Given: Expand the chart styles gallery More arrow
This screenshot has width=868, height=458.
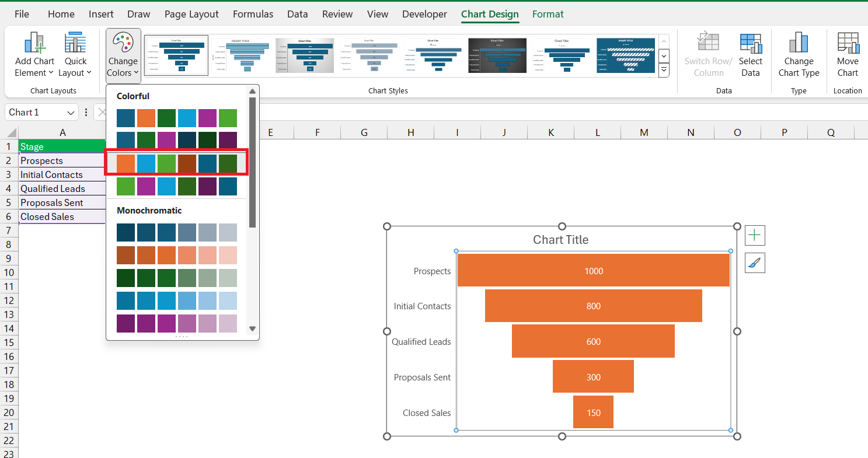Looking at the screenshot, I should [664, 71].
